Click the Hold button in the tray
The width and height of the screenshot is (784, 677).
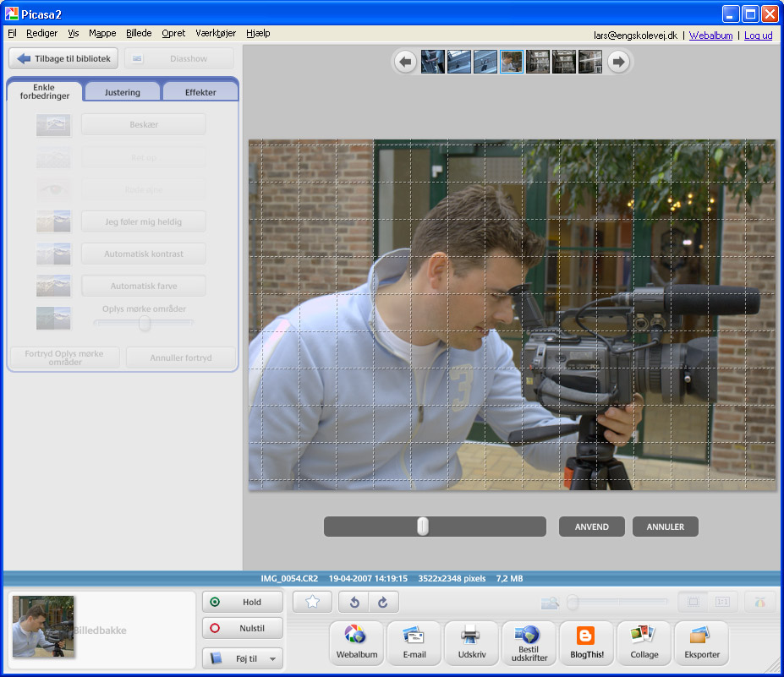point(243,602)
